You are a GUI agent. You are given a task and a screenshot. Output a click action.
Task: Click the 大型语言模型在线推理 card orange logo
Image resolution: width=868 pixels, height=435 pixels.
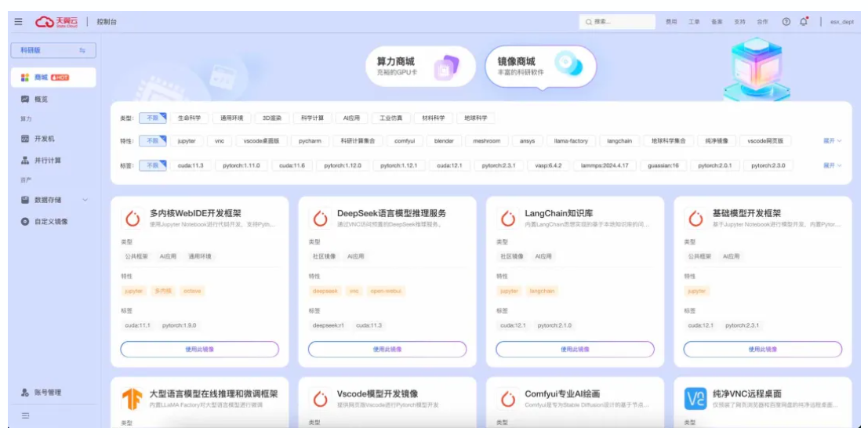click(133, 399)
